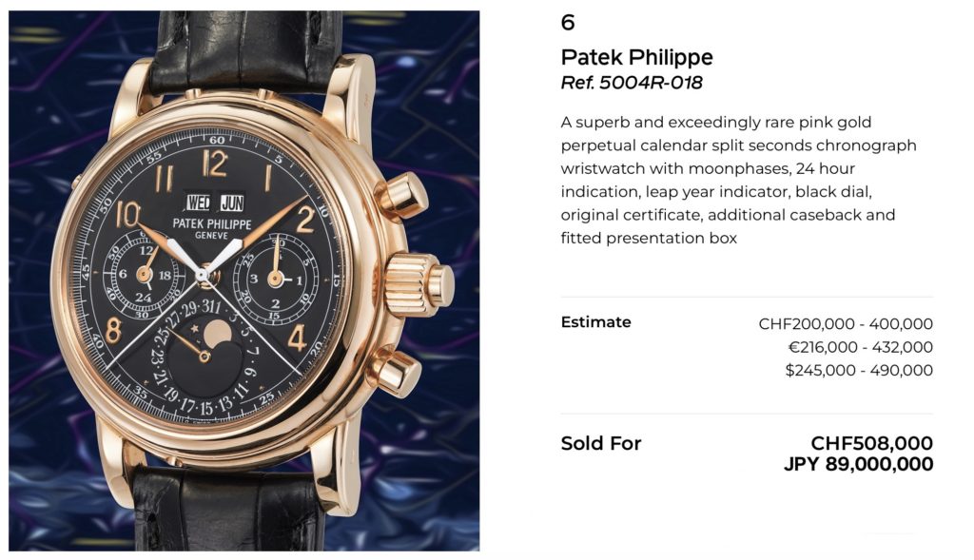
Task: Click the lot number 6
Action: point(567,23)
